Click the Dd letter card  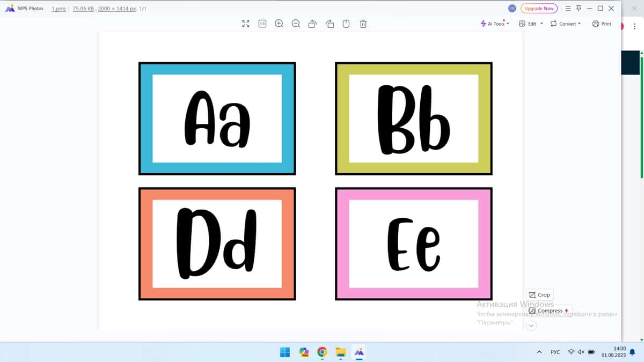click(217, 243)
